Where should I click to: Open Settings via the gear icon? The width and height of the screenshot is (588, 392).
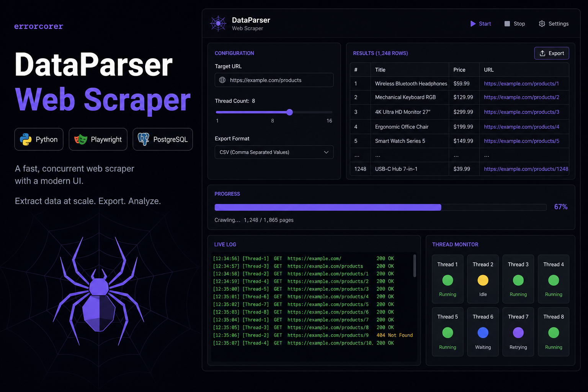542,24
